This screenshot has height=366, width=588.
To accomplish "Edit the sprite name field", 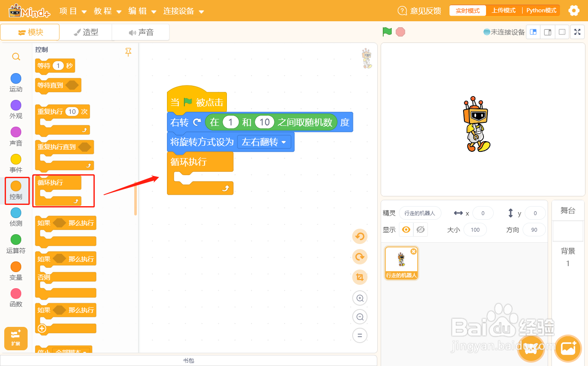I will (x=420, y=213).
